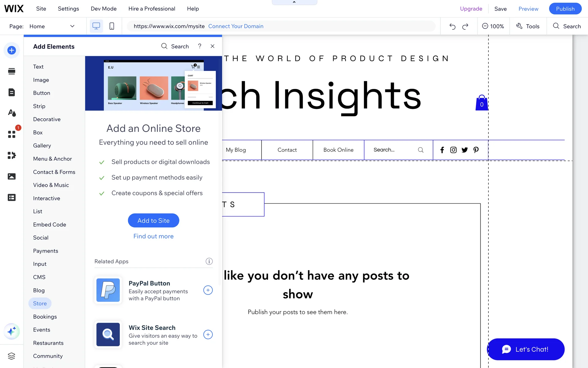This screenshot has width=588, height=368.
Task: Click the AI assistant sparkle icon
Action: pyautogui.click(x=12, y=331)
